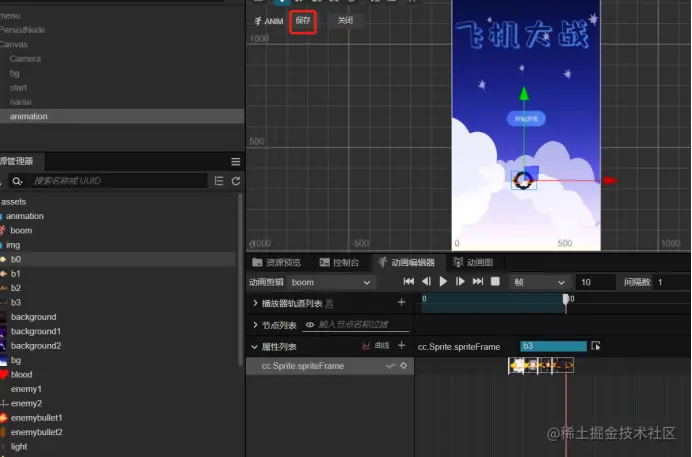Step to the next frame
This screenshot has height=457, width=692.
460,281
